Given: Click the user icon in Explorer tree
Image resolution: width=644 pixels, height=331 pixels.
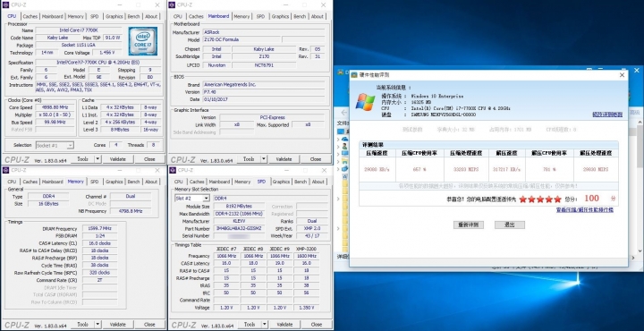Looking at the screenshot, I should (x=344, y=146).
